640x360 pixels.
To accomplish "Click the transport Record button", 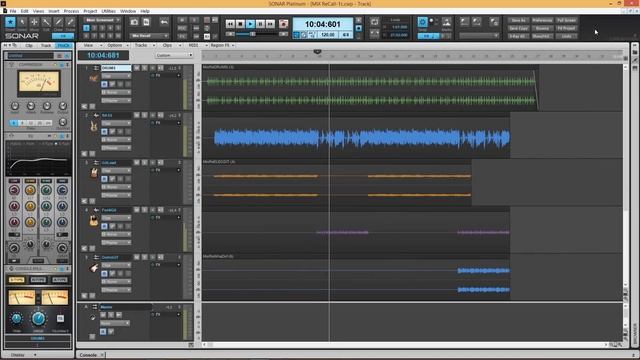I will pos(283,24).
